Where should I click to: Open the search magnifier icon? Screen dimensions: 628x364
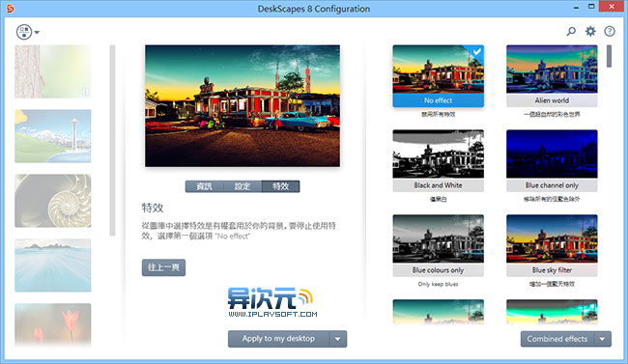coord(571,31)
